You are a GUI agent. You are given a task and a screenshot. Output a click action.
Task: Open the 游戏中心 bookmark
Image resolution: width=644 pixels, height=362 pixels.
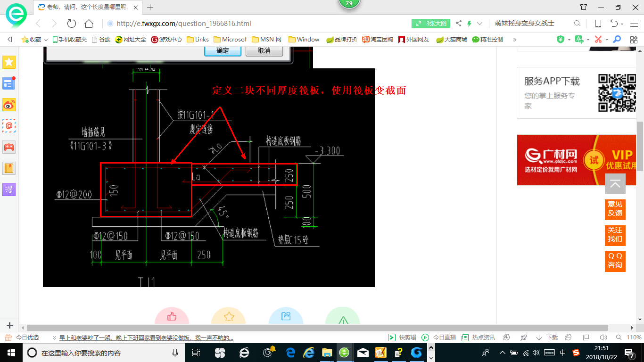click(166, 40)
